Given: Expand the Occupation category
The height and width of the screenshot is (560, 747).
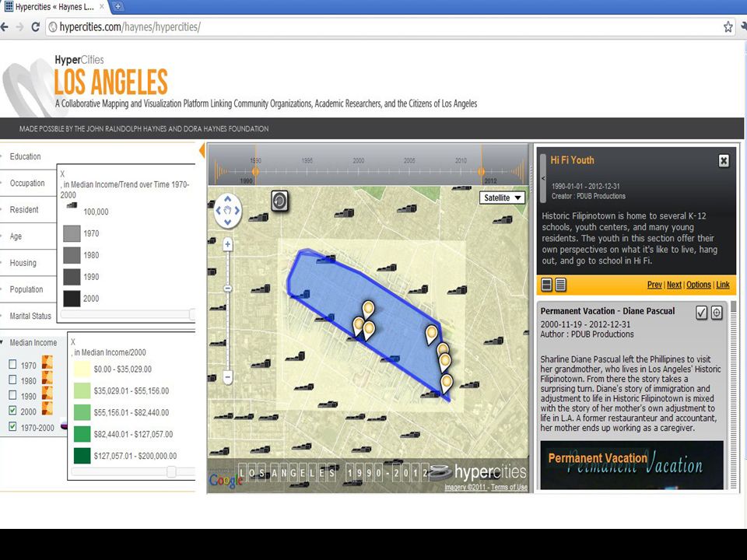Looking at the screenshot, I should pyautogui.click(x=27, y=184).
